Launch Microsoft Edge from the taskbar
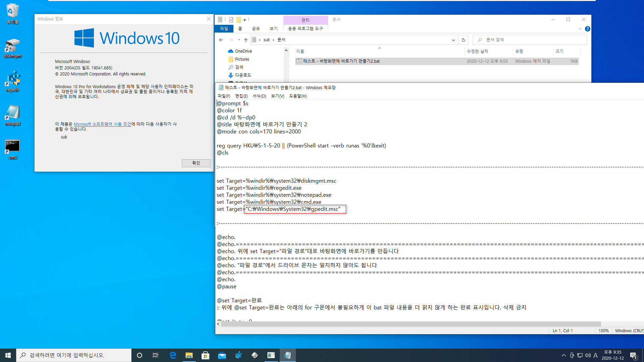This screenshot has height=362, width=644. [x=173, y=355]
